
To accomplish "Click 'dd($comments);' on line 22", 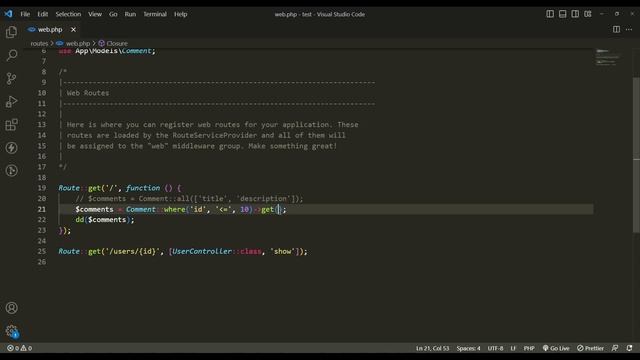I will (x=105, y=220).
